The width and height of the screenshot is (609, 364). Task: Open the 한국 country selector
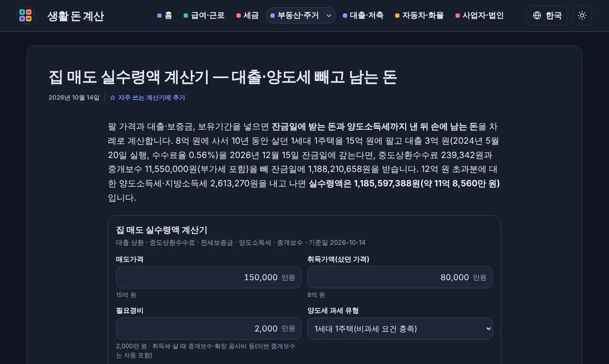(x=547, y=15)
